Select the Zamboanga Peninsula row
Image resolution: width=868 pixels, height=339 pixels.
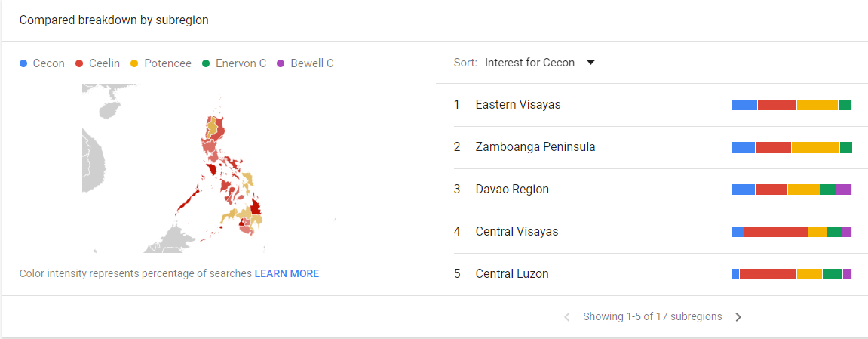(x=535, y=147)
